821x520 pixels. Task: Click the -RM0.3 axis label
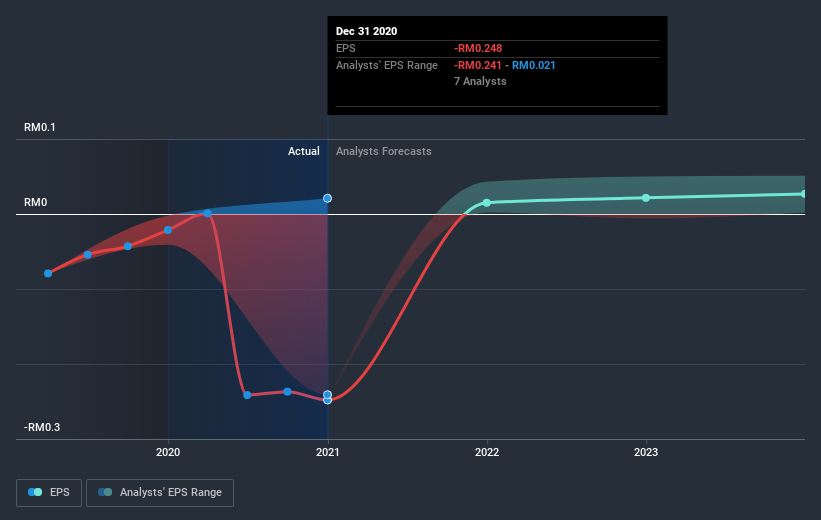[x=42, y=427]
